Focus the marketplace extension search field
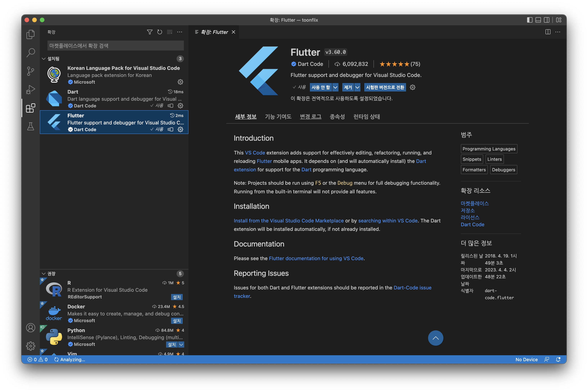 pos(115,46)
